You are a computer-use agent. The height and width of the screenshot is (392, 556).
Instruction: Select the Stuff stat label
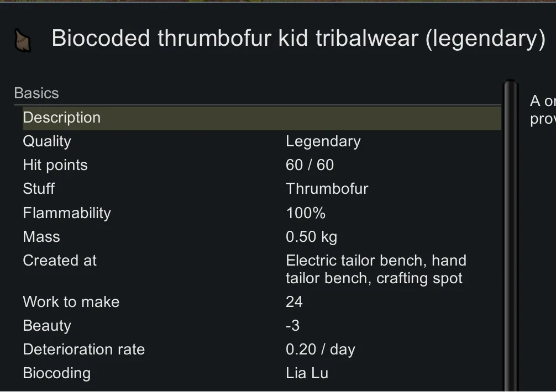coord(39,189)
